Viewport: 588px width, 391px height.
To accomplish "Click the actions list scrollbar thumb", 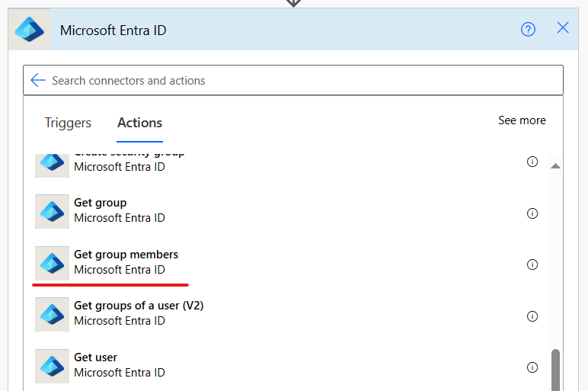I will [x=555, y=370].
